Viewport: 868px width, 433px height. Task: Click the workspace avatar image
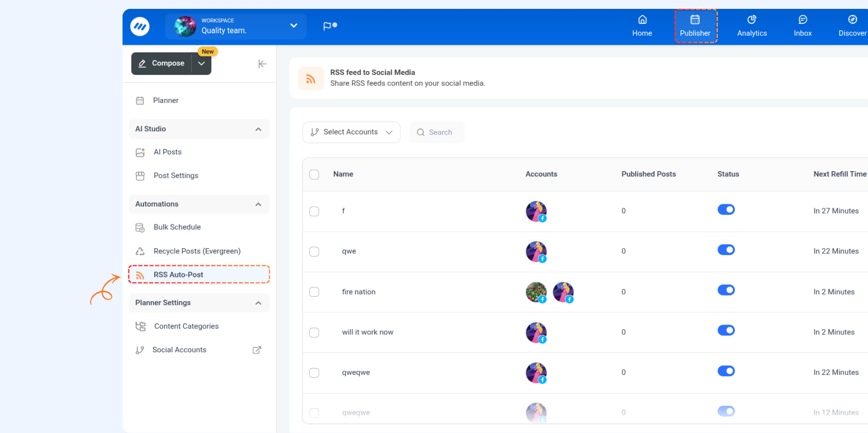coord(185,26)
